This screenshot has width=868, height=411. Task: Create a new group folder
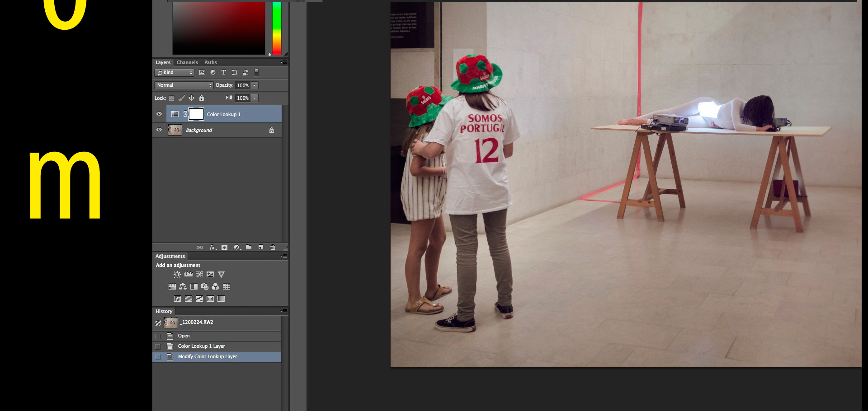[249, 248]
